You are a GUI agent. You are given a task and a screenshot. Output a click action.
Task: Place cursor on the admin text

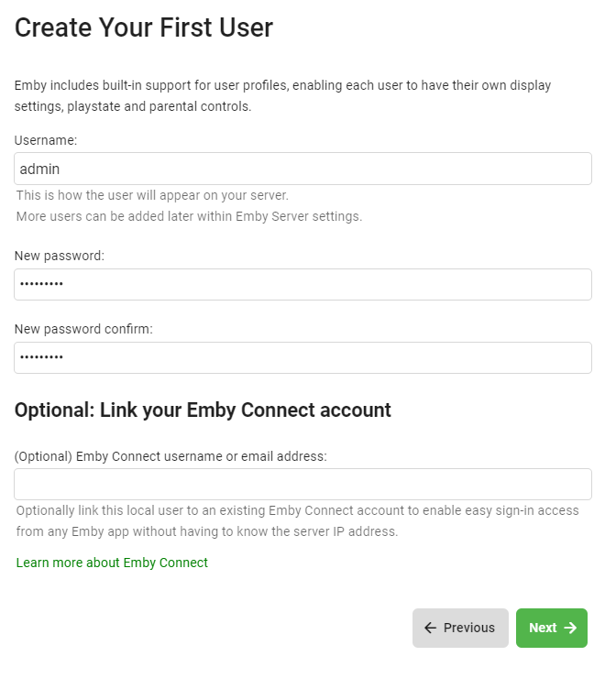(39, 169)
